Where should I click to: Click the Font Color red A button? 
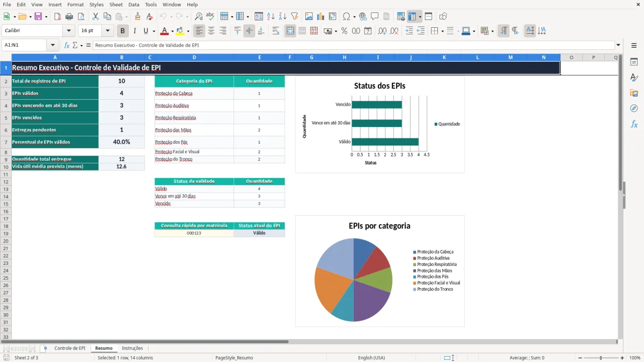tap(164, 31)
